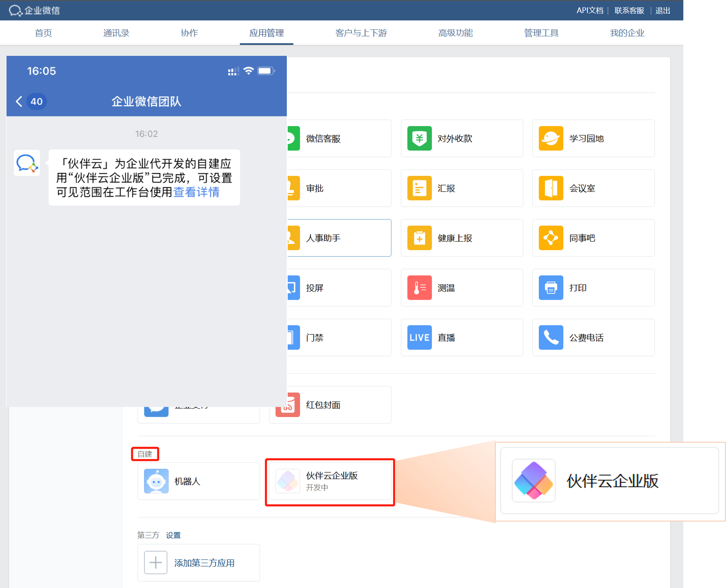The image size is (726, 588).
Task: Click the 第三方 section label
Action: pyautogui.click(x=148, y=535)
